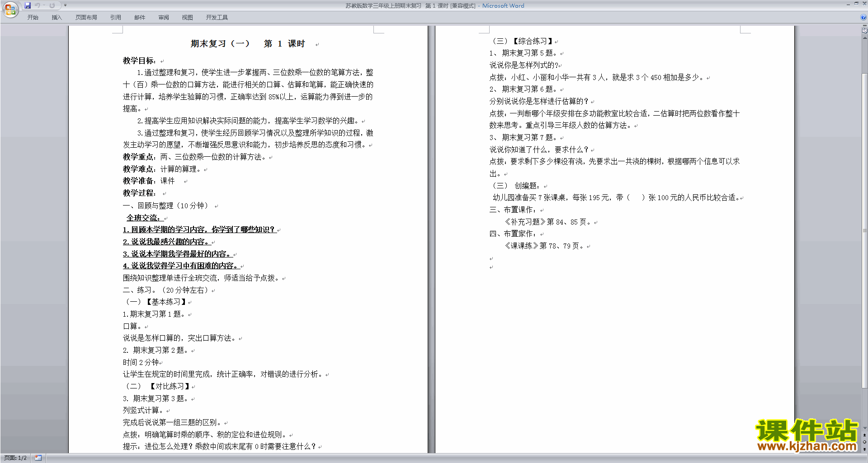Image resolution: width=868 pixels, height=463 pixels.
Task: Click the line 三、布置课作：
Action: click(514, 210)
